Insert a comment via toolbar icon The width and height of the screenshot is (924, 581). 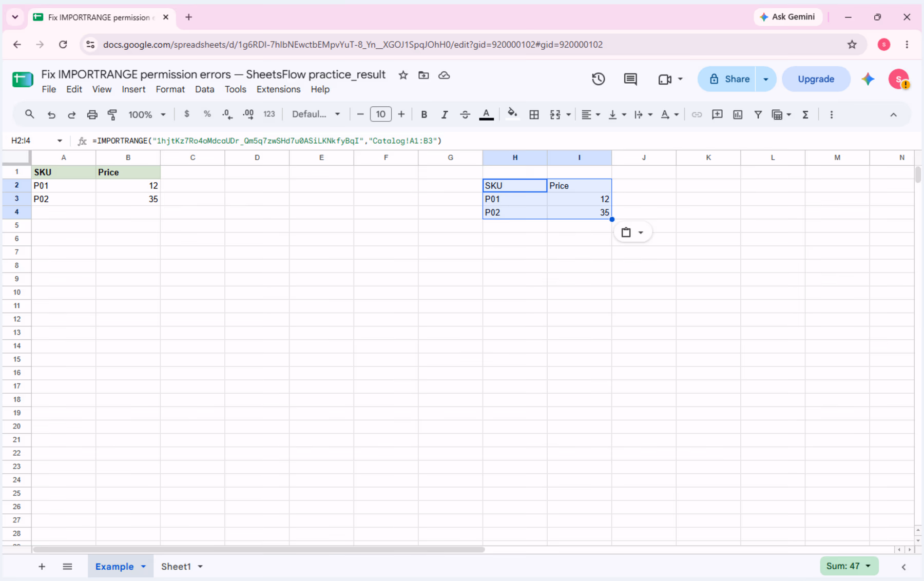717,114
